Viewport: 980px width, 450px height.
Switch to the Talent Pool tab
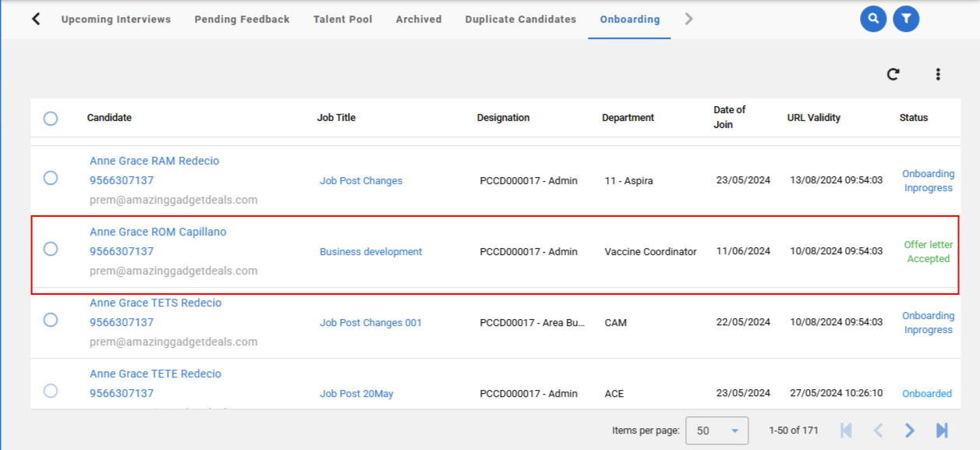[342, 19]
